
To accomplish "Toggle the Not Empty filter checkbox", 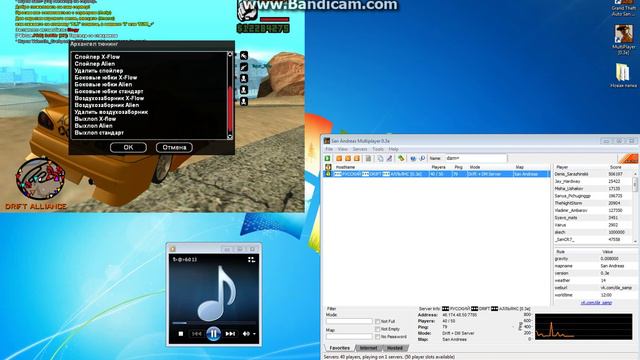I will [378, 329].
